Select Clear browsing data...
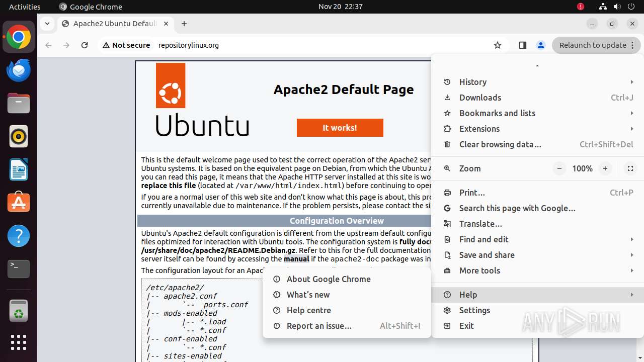This screenshot has height=362, width=644. tap(538, 144)
